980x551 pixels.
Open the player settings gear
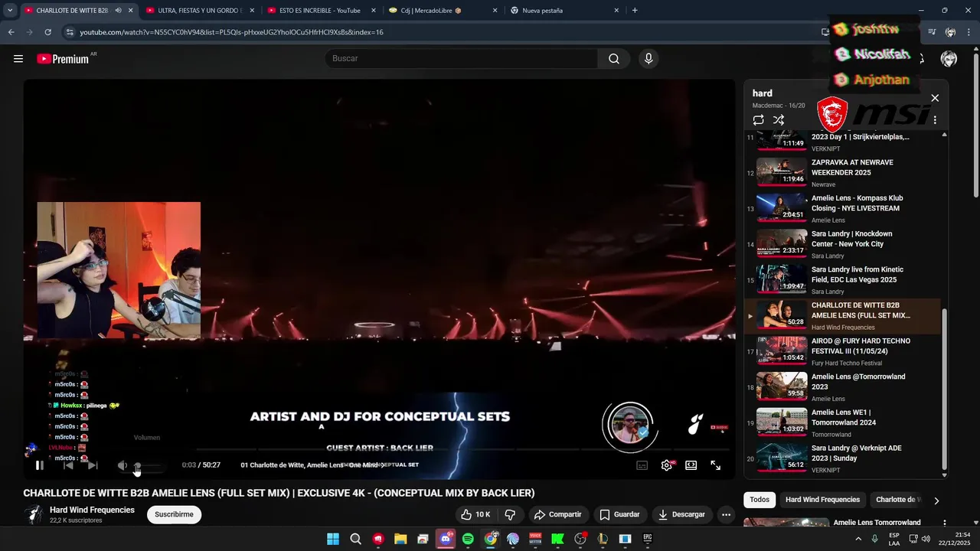coord(667,465)
